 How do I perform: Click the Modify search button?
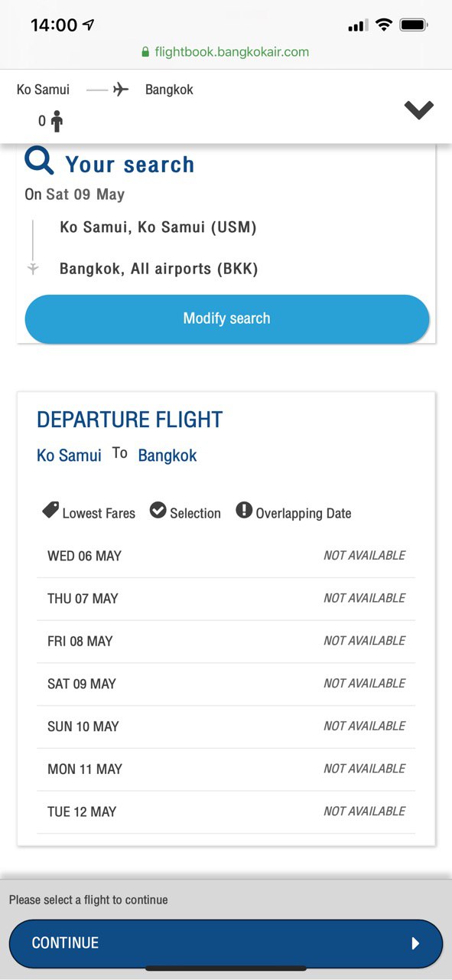coord(227,318)
